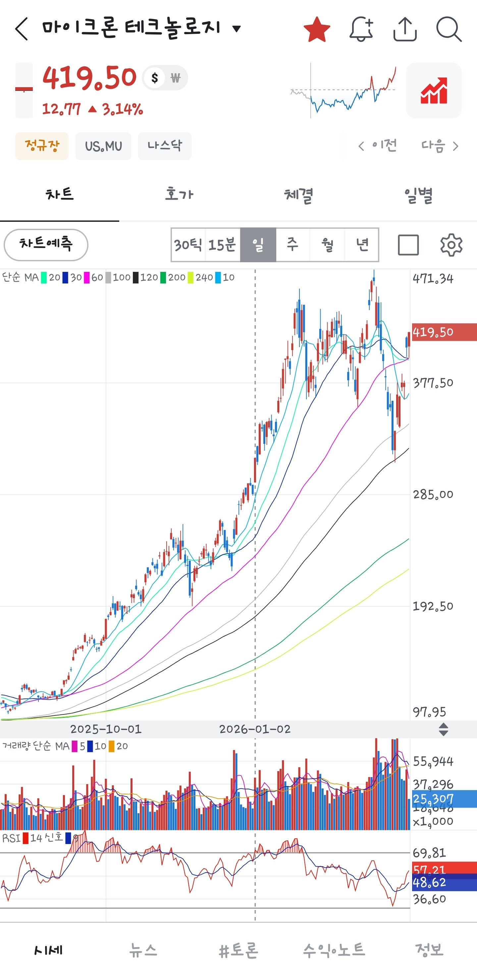477x980 pixels.
Task: Open the share icon
Action: tap(405, 29)
